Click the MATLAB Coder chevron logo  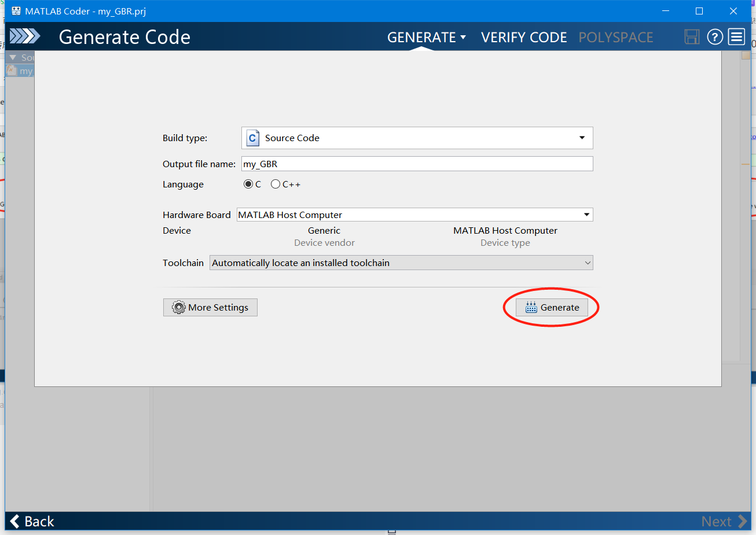tap(25, 36)
